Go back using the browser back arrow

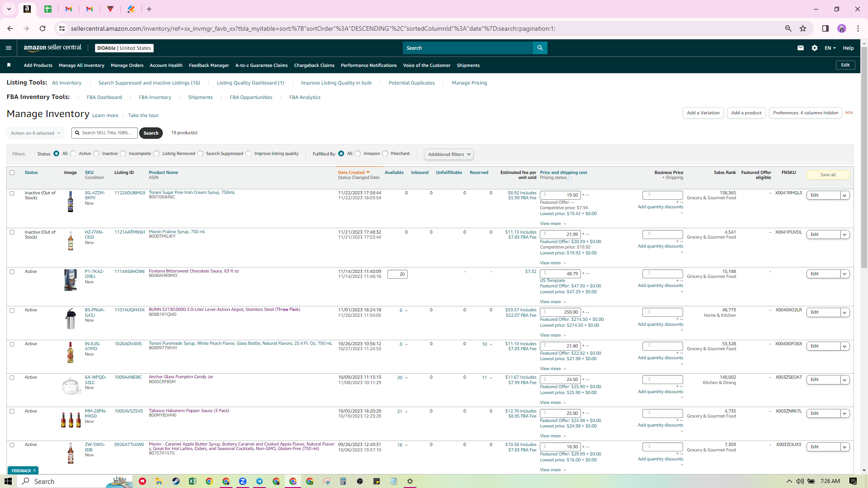[10, 28]
